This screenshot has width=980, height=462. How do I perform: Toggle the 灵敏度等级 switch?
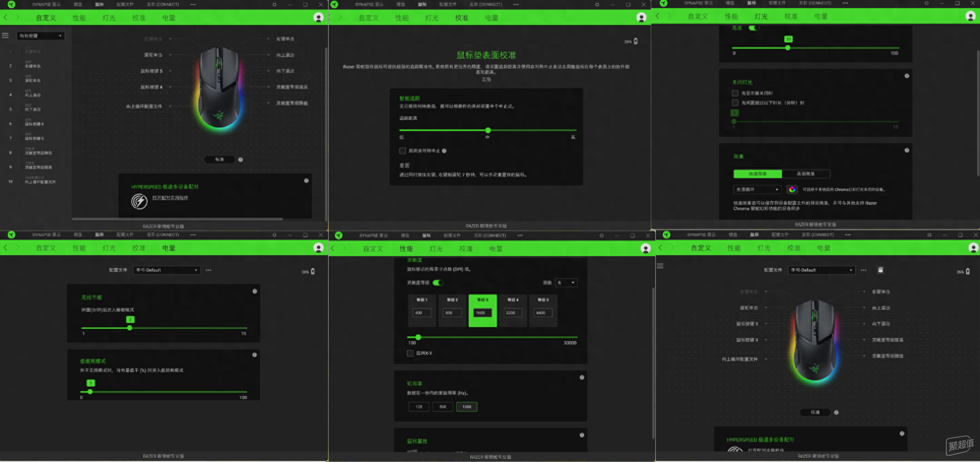(438, 283)
